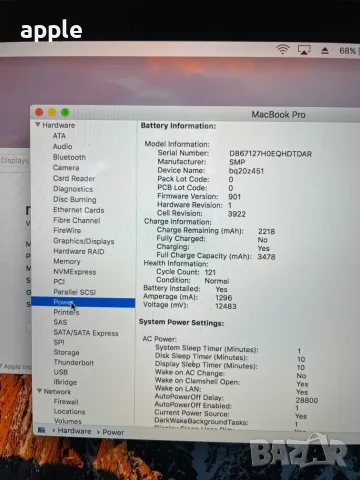Select Parallel SCSI in the sidebar
Viewport: 360px width, 480px height.
tap(75, 292)
